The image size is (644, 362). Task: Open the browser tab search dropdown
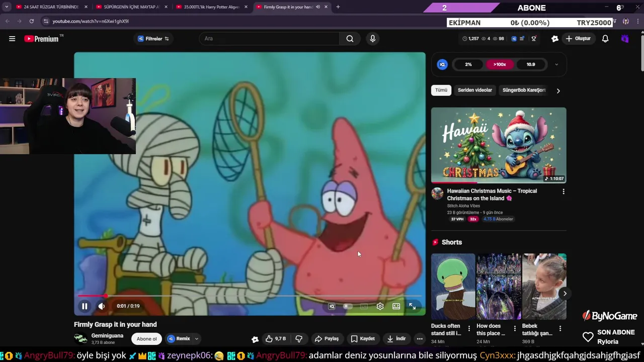(x=7, y=7)
